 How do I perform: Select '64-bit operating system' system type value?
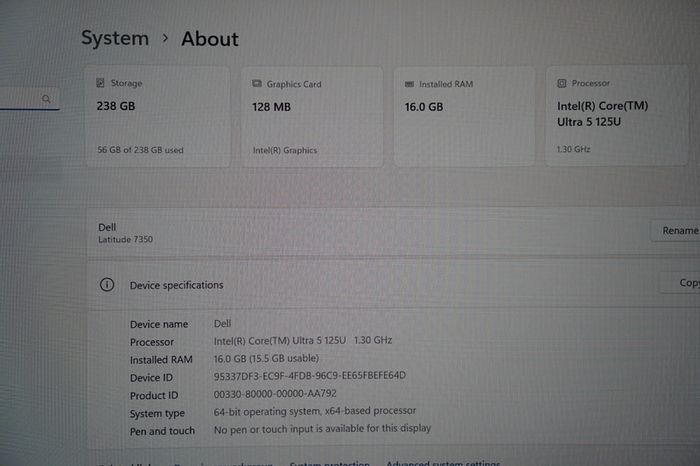[314, 411]
